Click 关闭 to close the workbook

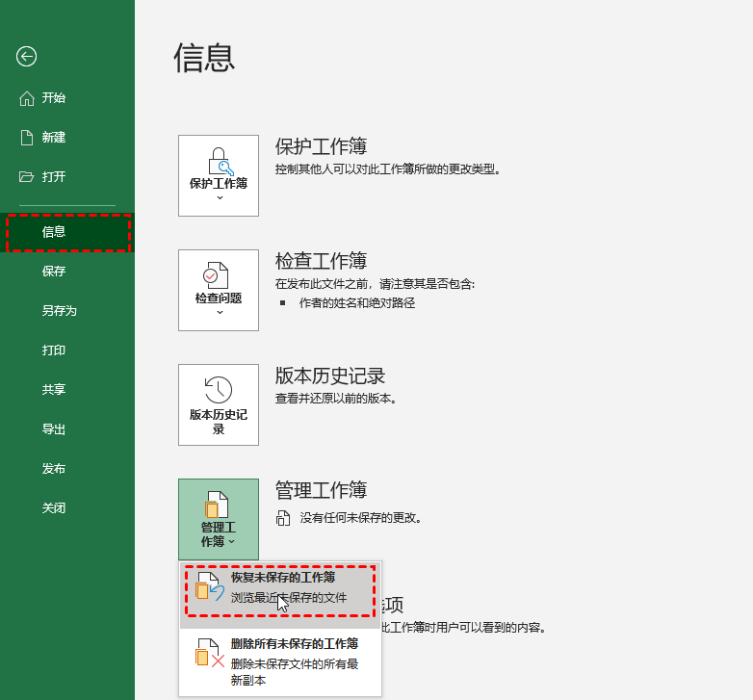pos(54,508)
